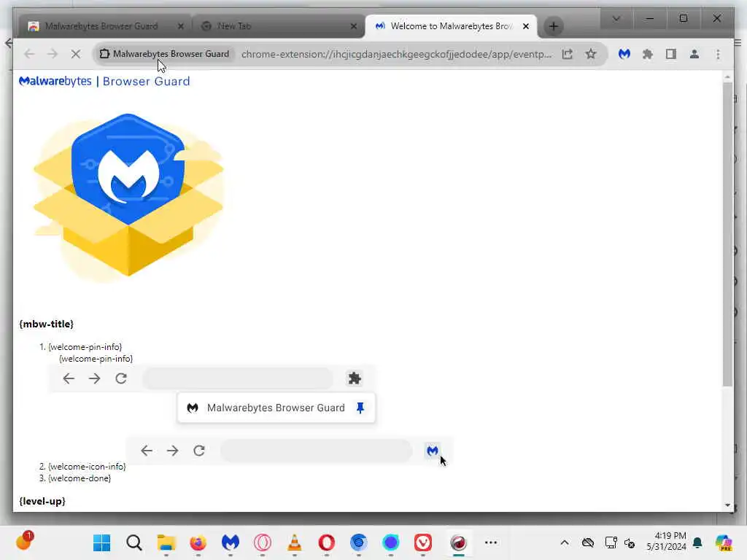Screen dimensions: 747x560
Task: Click the page vertical scrollbar thumb
Action: point(727,233)
